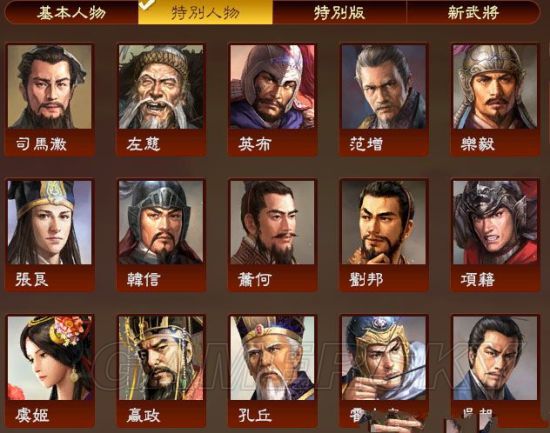550x433 pixels.
Task: Open the 新武將 tab
Action: [x=473, y=13]
